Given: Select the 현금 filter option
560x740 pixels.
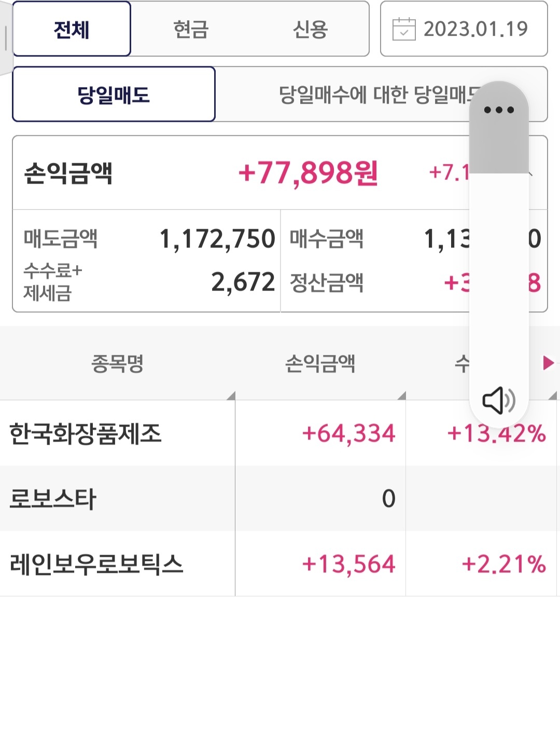Looking at the screenshot, I should tap(191, 29).
